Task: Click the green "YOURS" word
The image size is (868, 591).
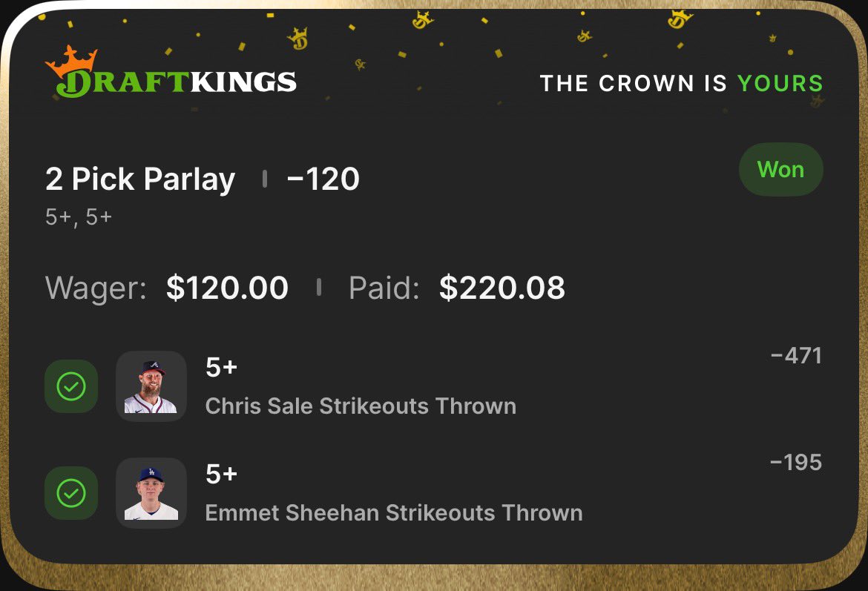Action: (x=780, y=83)
